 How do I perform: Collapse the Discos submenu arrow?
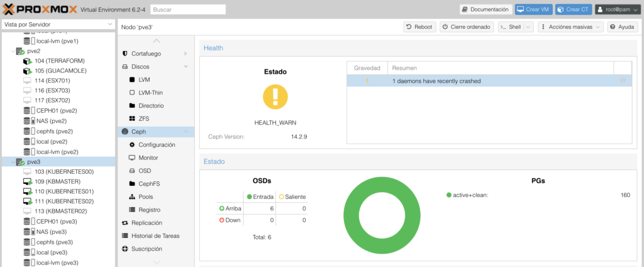(186, 67)
